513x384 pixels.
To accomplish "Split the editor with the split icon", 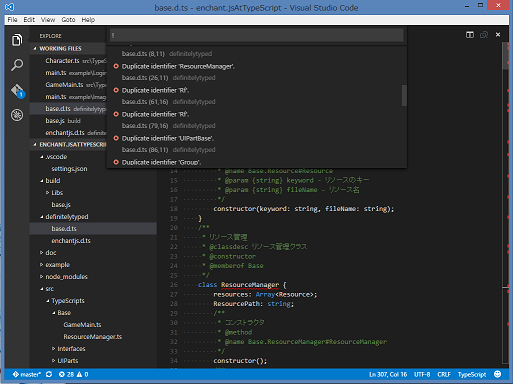I will [470, 35].
